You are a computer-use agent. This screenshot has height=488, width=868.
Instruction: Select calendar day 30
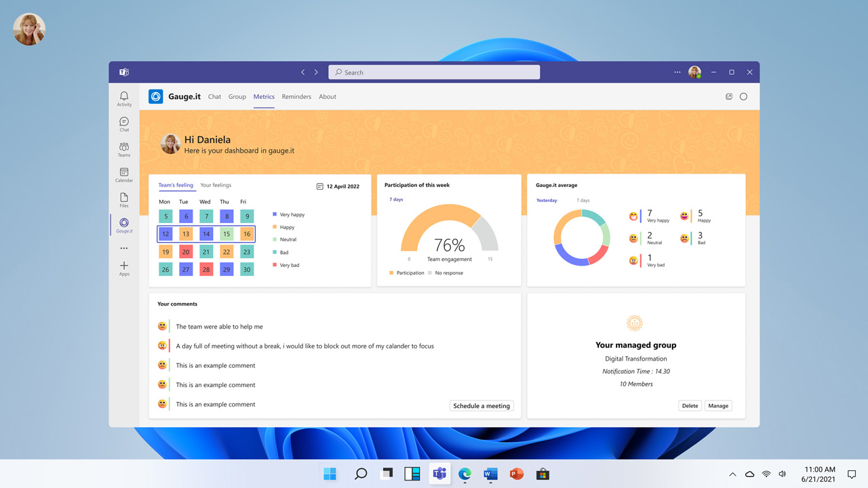coord(247,269)
